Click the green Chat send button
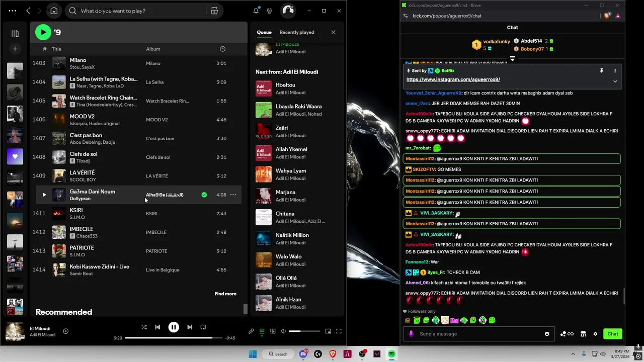 [612, 334]
